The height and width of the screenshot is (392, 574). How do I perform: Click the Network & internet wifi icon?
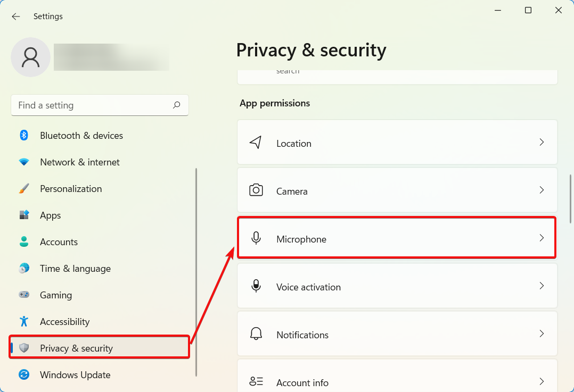pyautogui.click(x=24, y=162)
